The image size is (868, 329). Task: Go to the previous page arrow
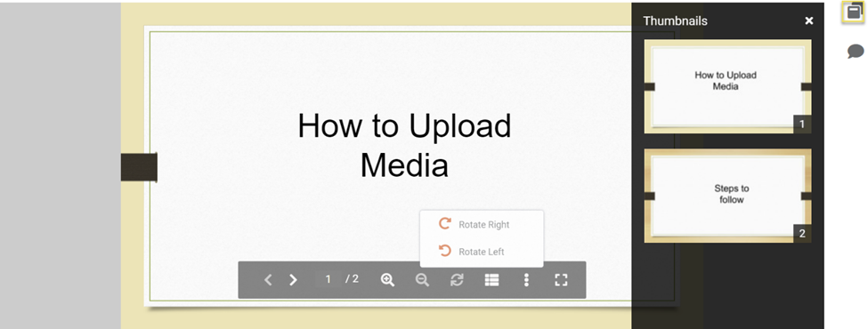268,280
